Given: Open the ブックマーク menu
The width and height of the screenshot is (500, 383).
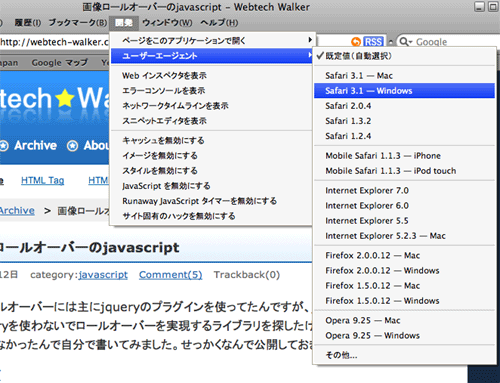Looking at the screenshot, I should click(78, 23).
